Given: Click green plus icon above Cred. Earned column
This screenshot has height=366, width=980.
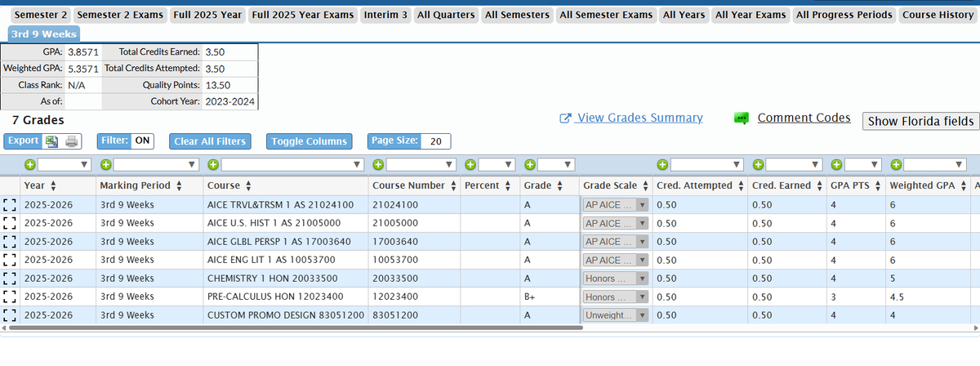Looking at the screenshot, I should pyautogui.click(x=759, y=164).
